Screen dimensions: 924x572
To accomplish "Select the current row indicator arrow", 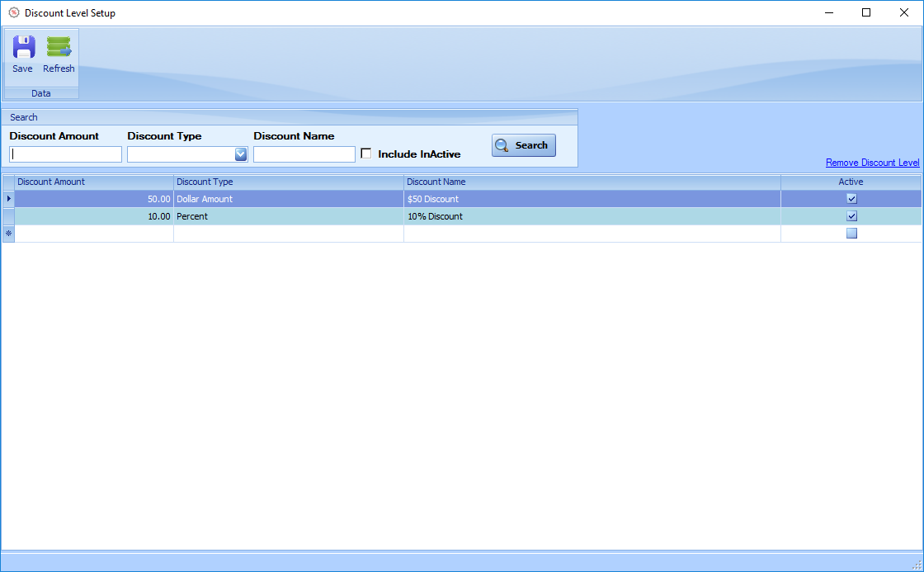I will [x=8, y=199].
